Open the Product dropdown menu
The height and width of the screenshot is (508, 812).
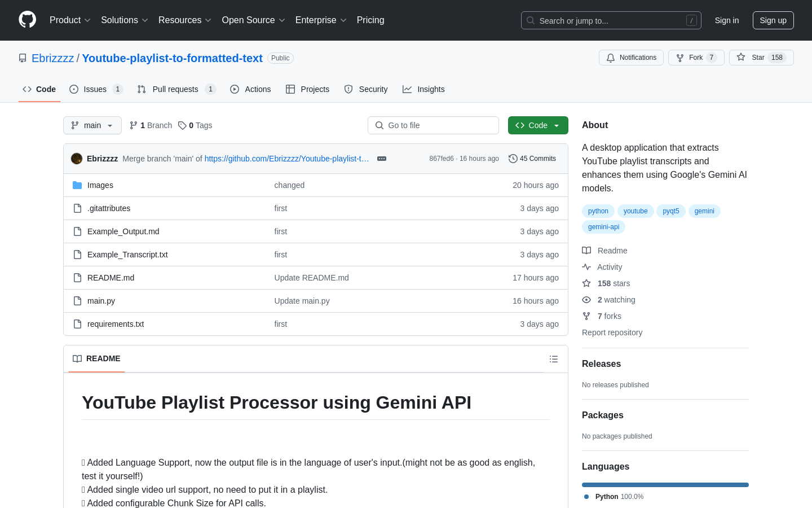point(70,20)
